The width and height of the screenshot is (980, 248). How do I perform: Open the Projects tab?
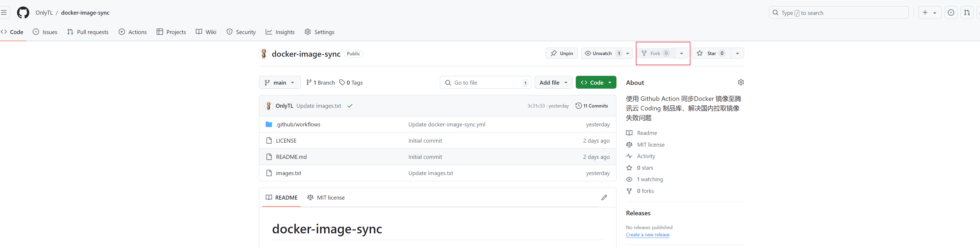(x=171, y=32)
